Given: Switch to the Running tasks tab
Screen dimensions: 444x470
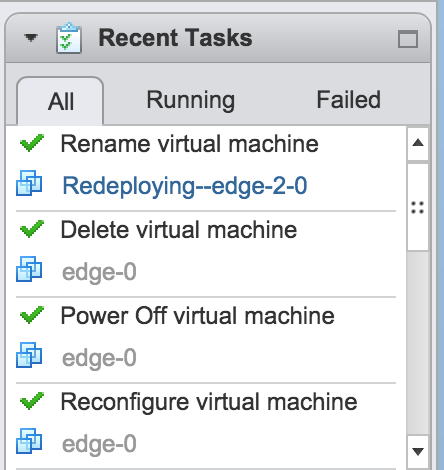Looking at the screenshot, I should coord(191,100).
